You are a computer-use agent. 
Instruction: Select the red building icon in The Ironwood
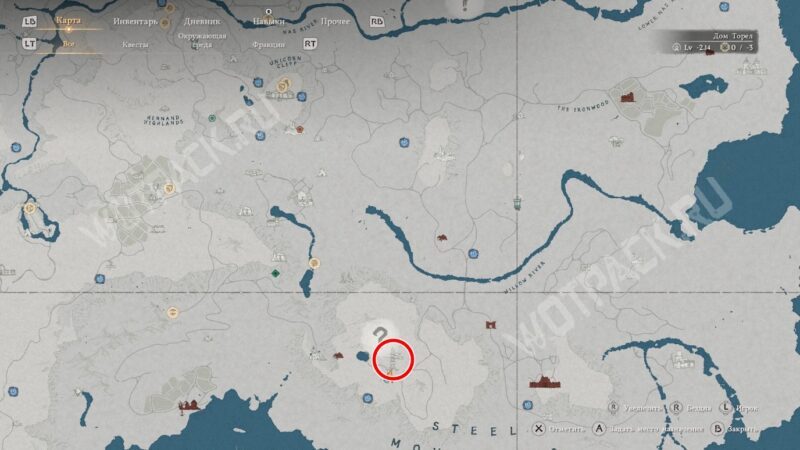click(x=629, y=98)
